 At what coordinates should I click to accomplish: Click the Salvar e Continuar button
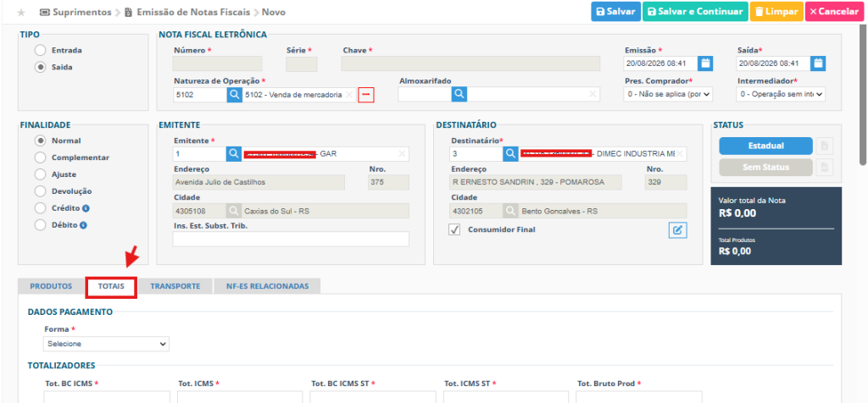click(x=695, y=12)
